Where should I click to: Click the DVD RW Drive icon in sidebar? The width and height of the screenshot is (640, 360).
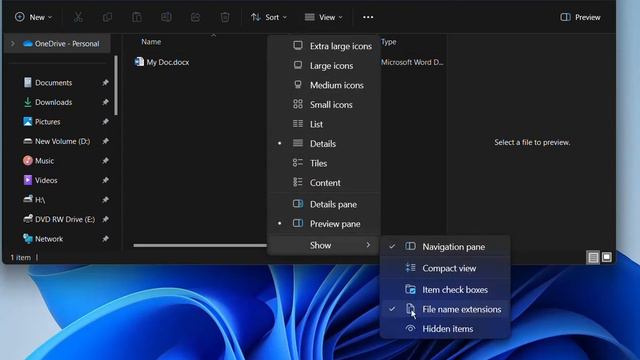click(x=27, y=219)
